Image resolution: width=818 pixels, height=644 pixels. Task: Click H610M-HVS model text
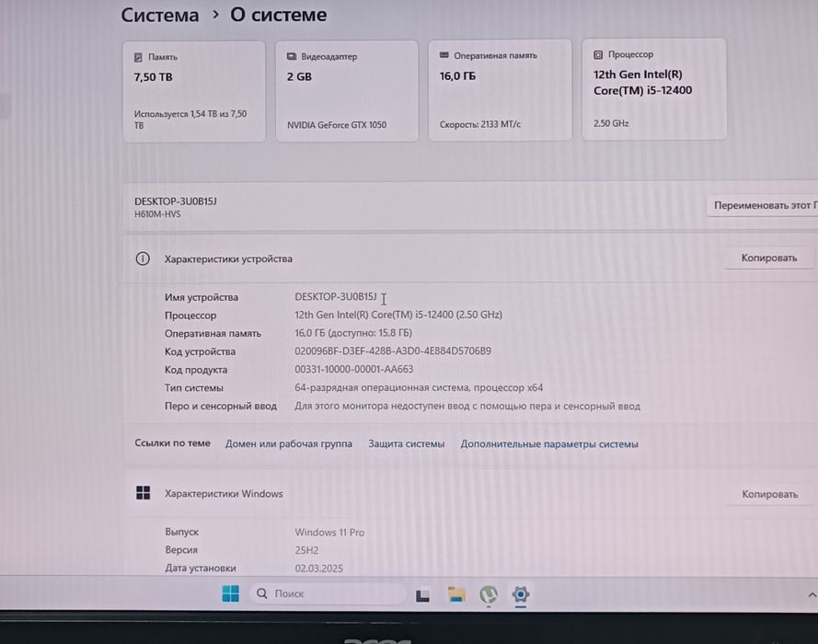(157, 213)
